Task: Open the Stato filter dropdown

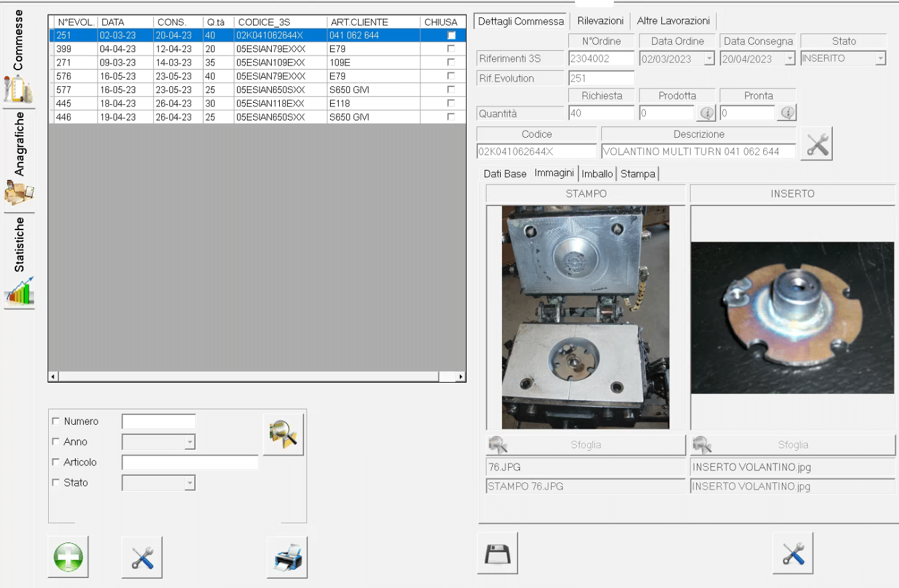Action: [189, 483]
